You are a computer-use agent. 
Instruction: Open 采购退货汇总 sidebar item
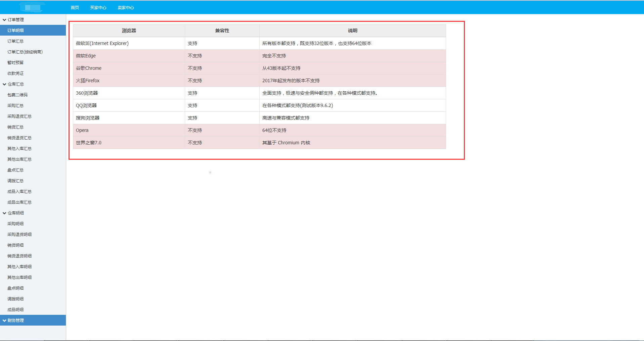(x=33, y=116)
